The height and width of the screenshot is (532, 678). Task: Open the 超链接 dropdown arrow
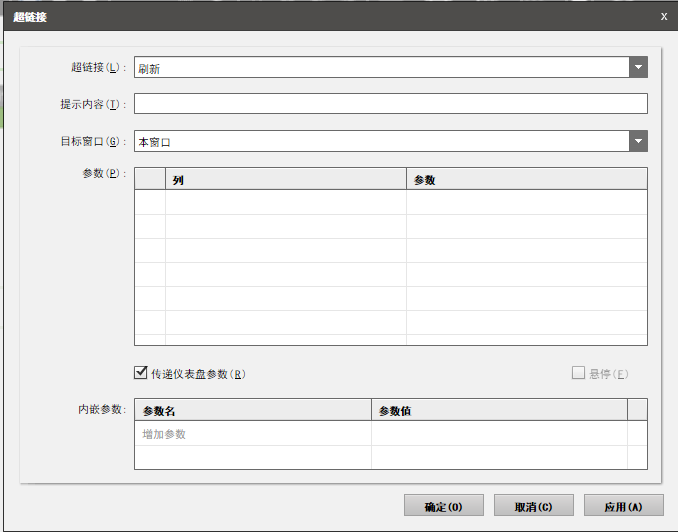coord(638,67)
